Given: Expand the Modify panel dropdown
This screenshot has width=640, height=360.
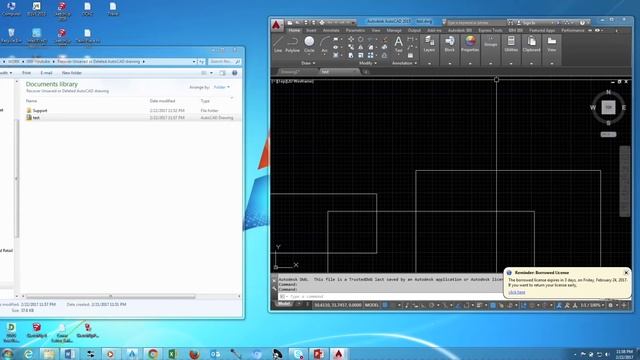Looking at the screenshot, I should click(x=368, y=63).
